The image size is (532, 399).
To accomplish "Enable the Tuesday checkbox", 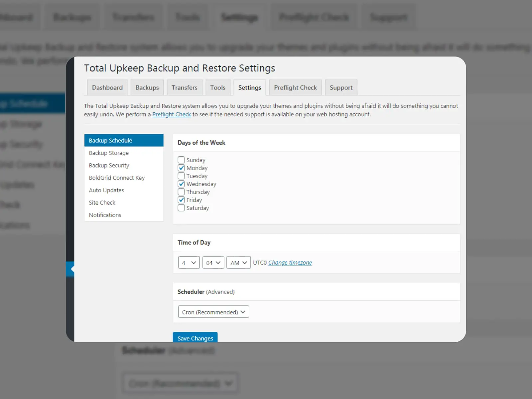I will (181, 176).
